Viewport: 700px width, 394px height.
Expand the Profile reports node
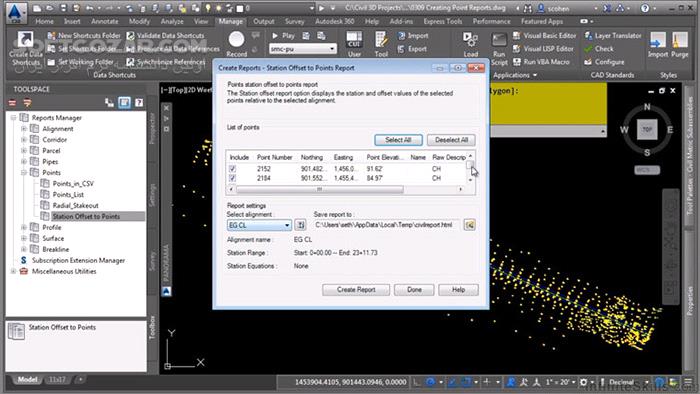tap(24, 227)
